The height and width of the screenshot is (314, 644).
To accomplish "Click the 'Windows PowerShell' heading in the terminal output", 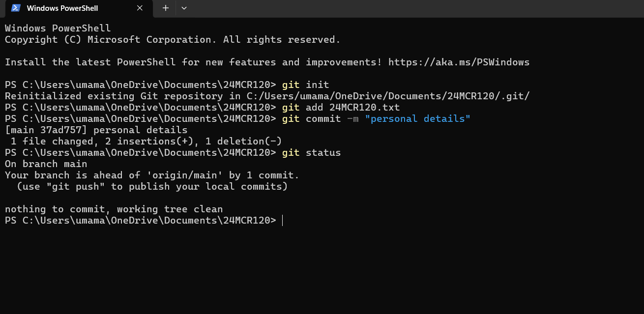I will (58, 29).
